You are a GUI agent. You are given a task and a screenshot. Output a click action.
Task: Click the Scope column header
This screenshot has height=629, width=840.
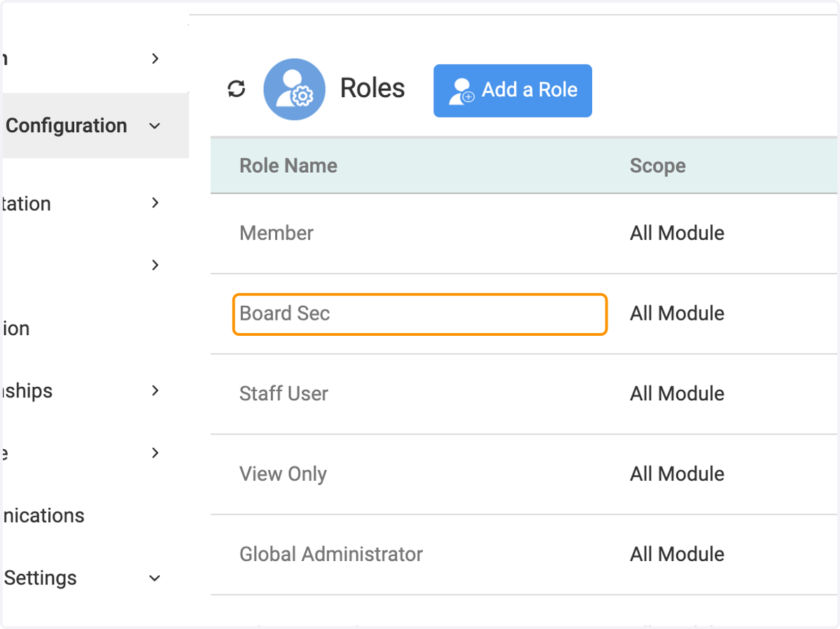click(x=657, y=166)
